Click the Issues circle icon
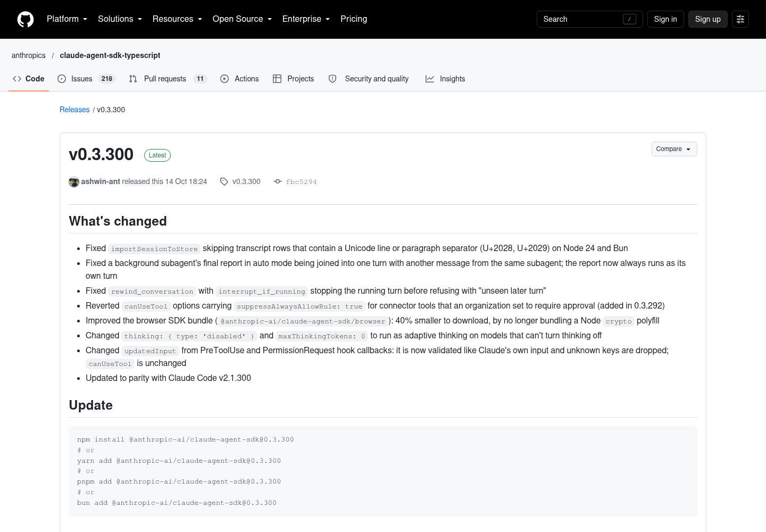Screen dimensions: 766x532 [x=62, y=79]
